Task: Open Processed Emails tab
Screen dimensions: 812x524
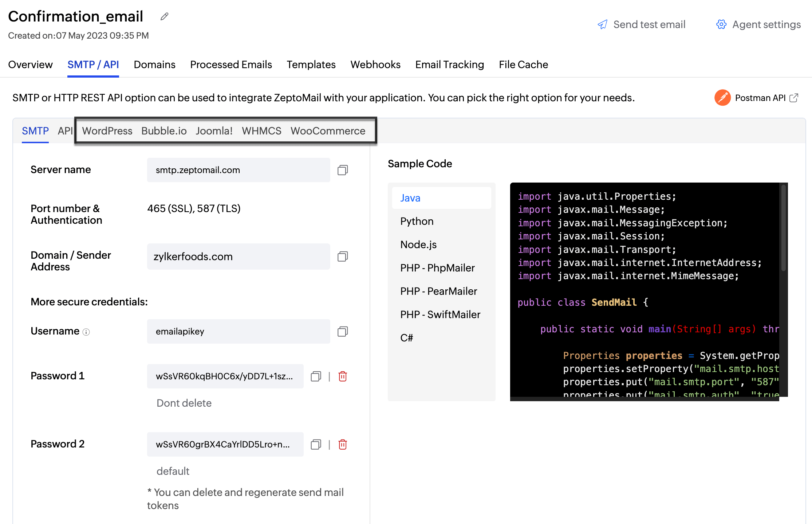Action: point(231,64)
